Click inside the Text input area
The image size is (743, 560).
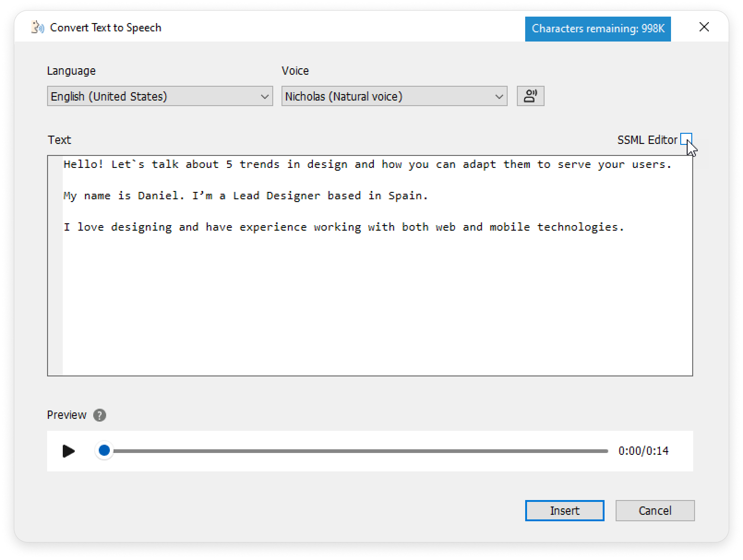tap(370, 266)
